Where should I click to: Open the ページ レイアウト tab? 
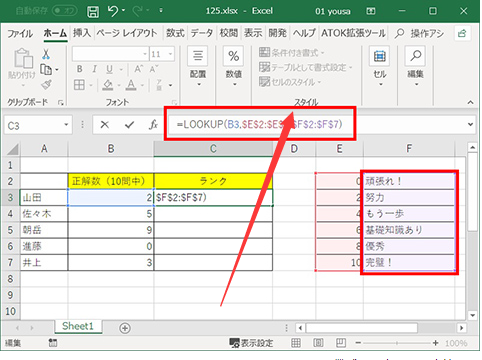point(127,33)
